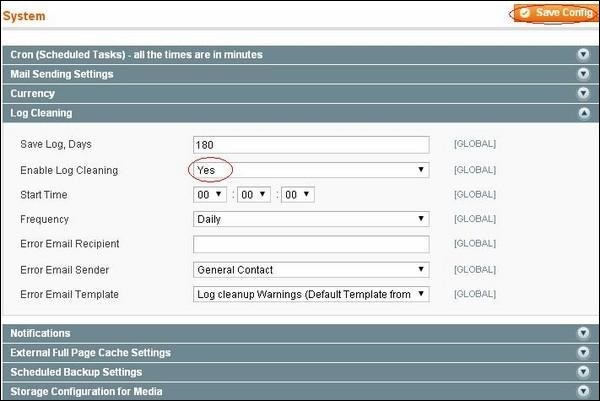Image resolution: width=600 pixels, height=401 pixels.
Task: Open the Error Email Sender dropdown
Action: pyautogui.click(x=311, y=270)
